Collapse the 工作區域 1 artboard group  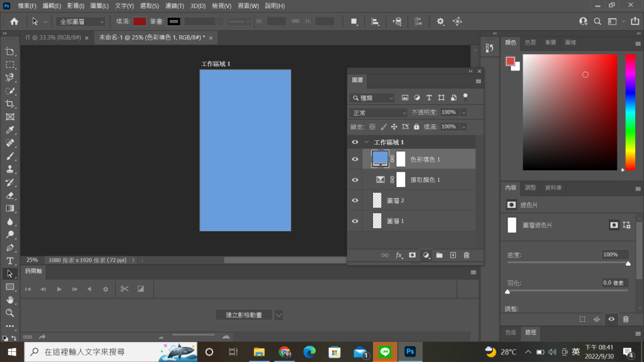click(x=367, y=142)
